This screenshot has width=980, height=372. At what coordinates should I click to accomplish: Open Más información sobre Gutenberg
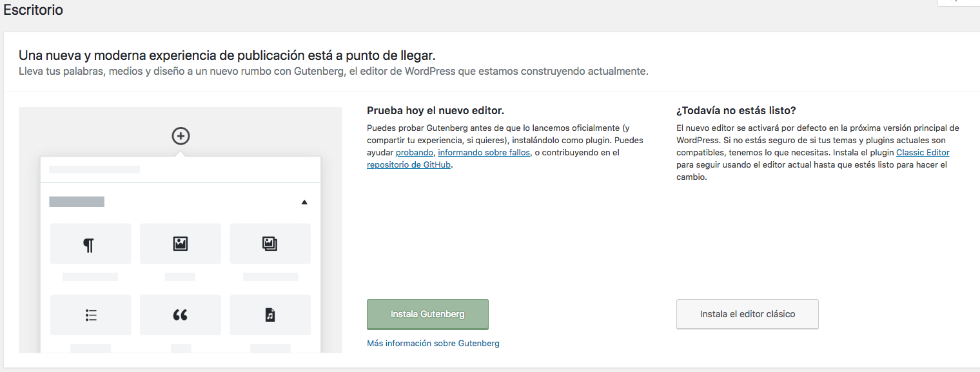(x=433, y=343)
